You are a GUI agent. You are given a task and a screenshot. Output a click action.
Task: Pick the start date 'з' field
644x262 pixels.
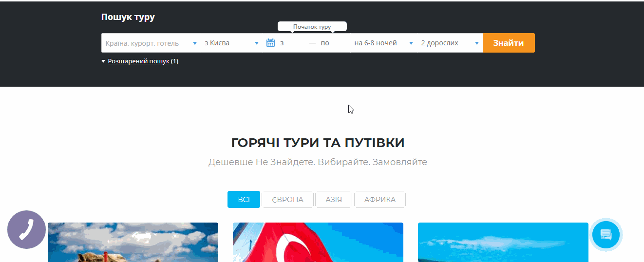293,43
